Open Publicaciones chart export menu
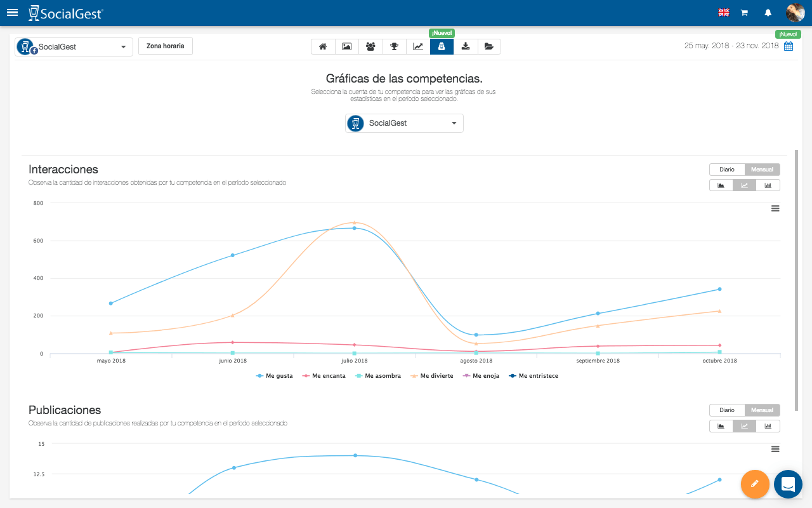The width and height of the screenshot is (812, 508). click(775, 449)
